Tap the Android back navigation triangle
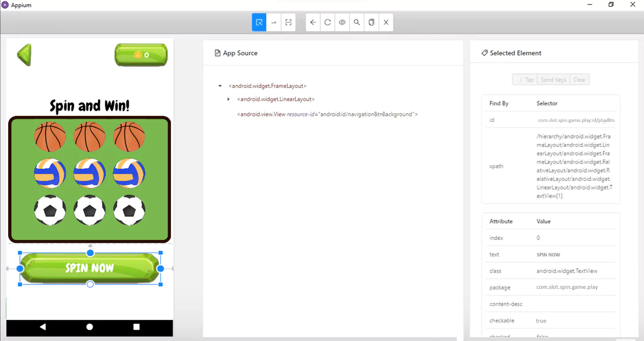This screenshot has width=644, height=341. pyautogui.click(x=43, y=327)
